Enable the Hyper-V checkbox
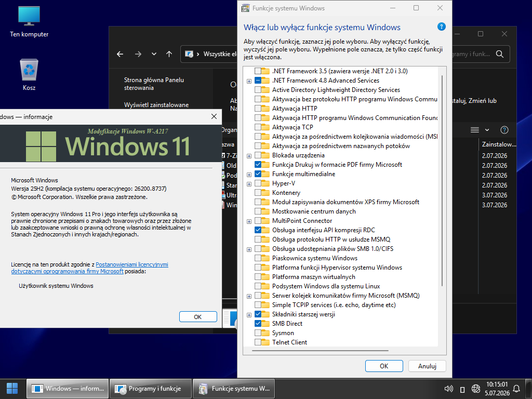This screenshot has height=399, width=532. pyautogui.click(x=258, y=183)
